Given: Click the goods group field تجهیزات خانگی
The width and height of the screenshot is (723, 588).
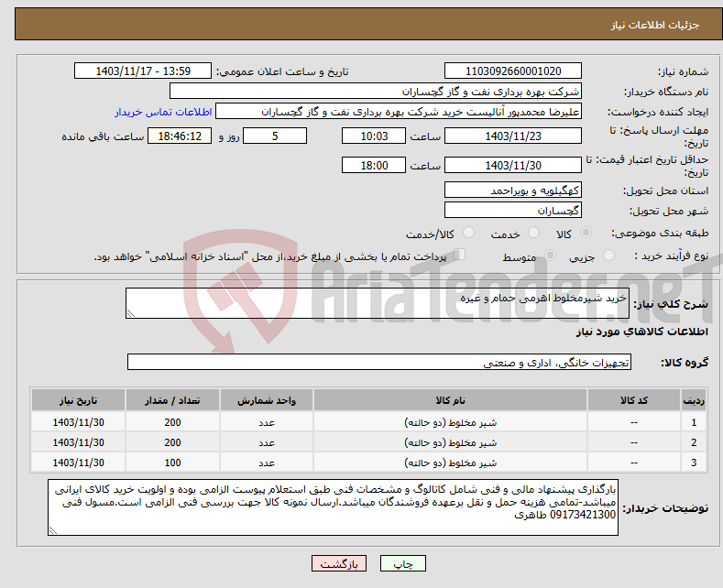Looking at the screenshot, I should 379,362.
